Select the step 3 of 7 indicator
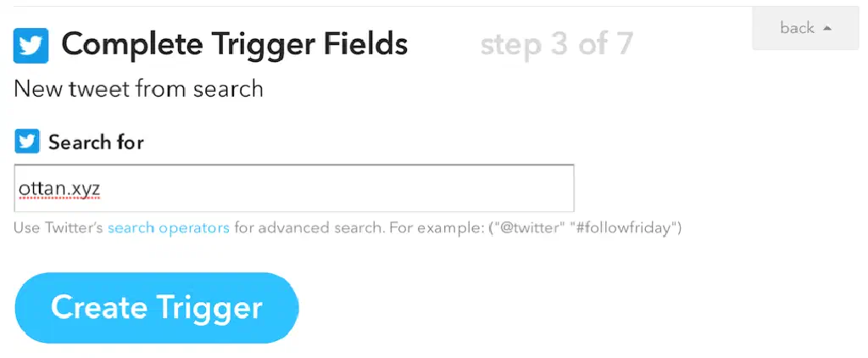The height and width of the screenshot is (358, 868). 556,44
